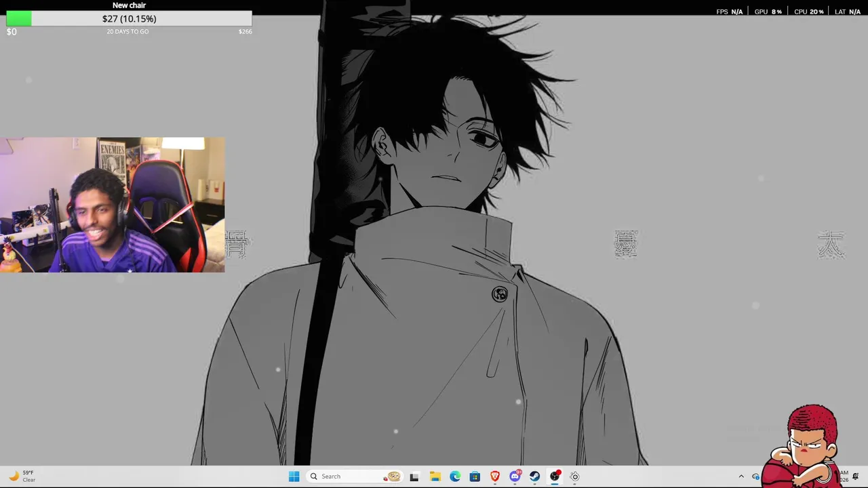
Task: Click the "New chair" goal title
Action: tap(129, 5)
